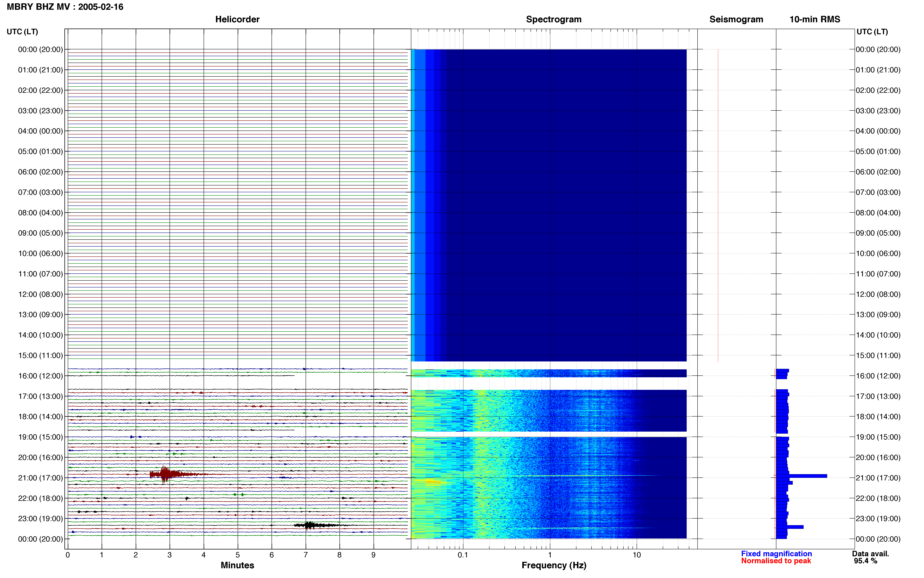The image size is (924, 578).
Task: Click the Fixed magnification legend text
Action: pos(776,554)
